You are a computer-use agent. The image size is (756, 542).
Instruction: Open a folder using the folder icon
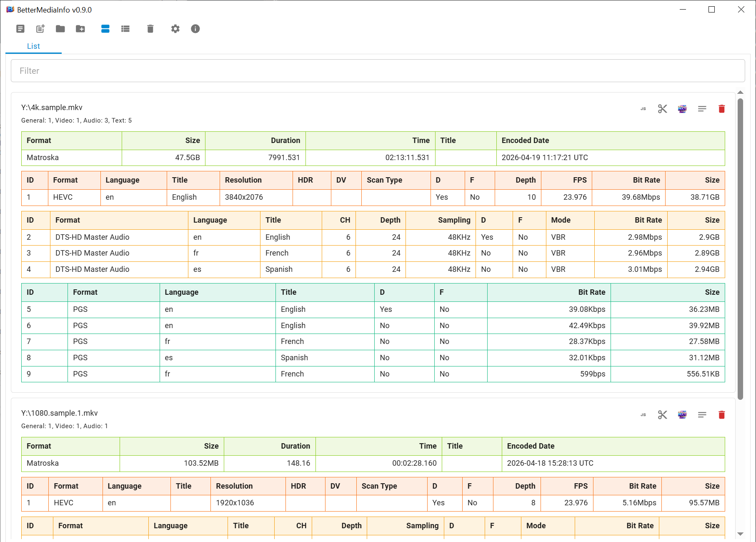pyautogui.click(x=60, y=29)
